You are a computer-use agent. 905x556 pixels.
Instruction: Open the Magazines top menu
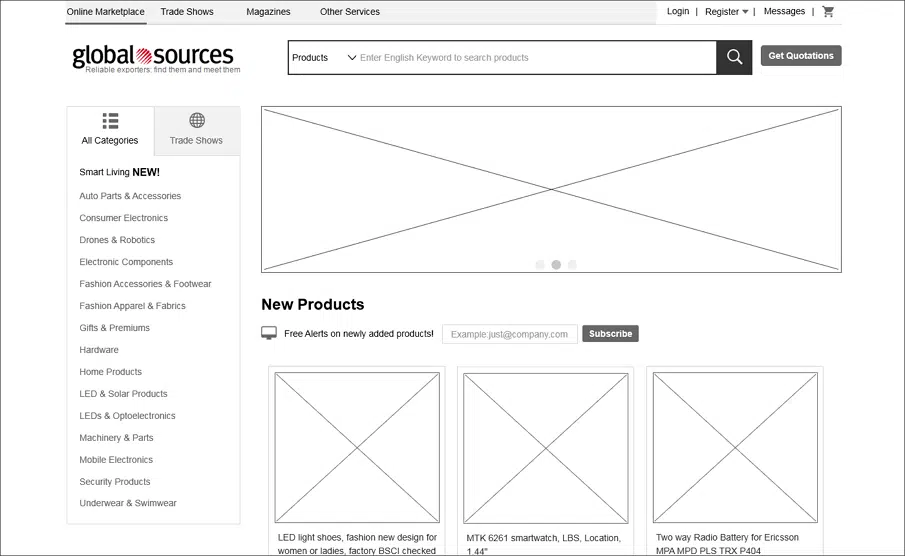coord(268,12)
